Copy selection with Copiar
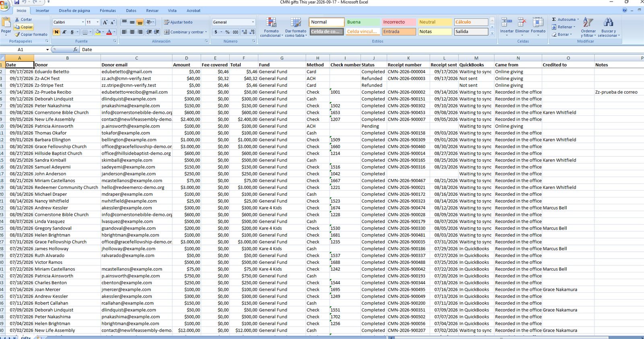 pyautogui.click(x=24, y=27)
